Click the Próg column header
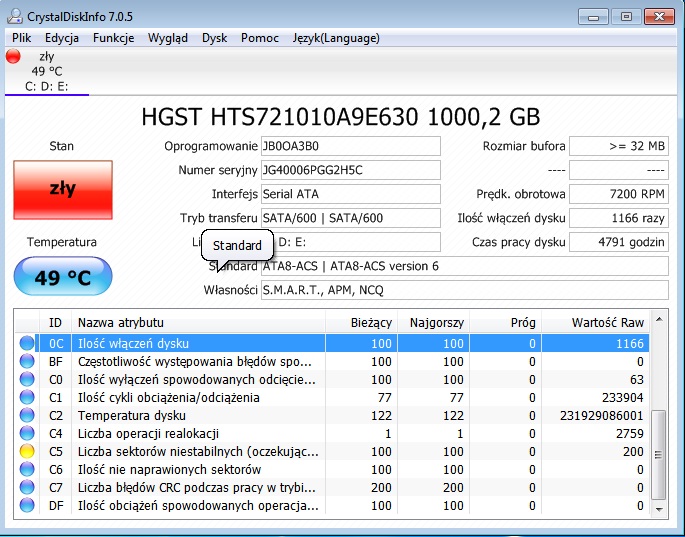685x537 pixels. [x=505, y=322]
